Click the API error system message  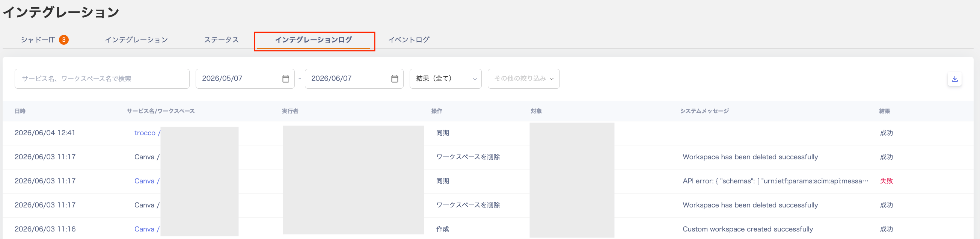click(x=775, y=181)
